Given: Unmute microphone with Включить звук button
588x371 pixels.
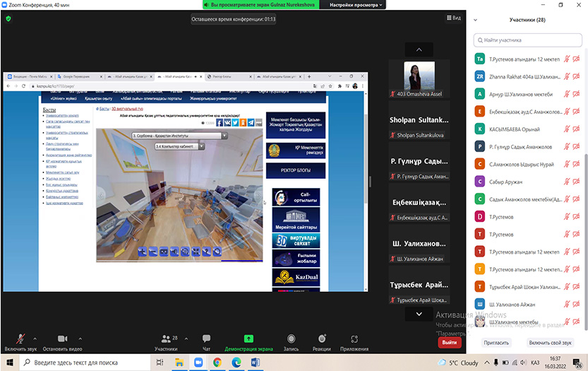Looking at the screenshot, I should coord(20,340).
